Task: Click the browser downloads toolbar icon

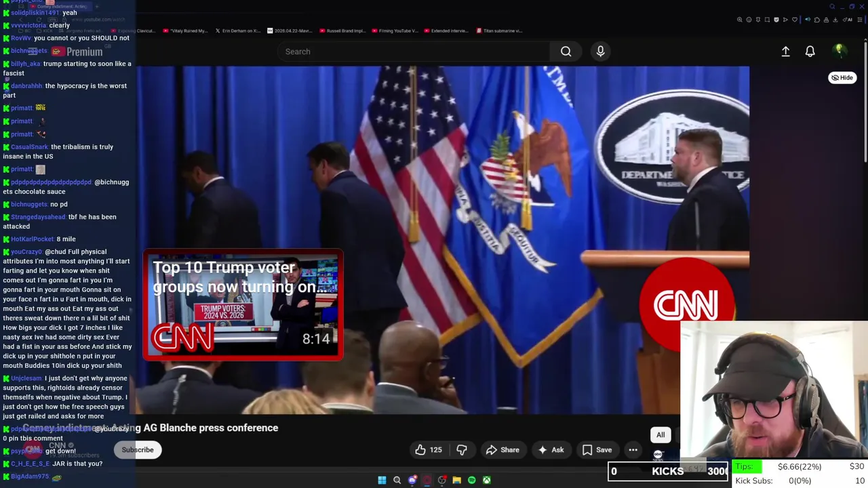Action: (835, 20)
